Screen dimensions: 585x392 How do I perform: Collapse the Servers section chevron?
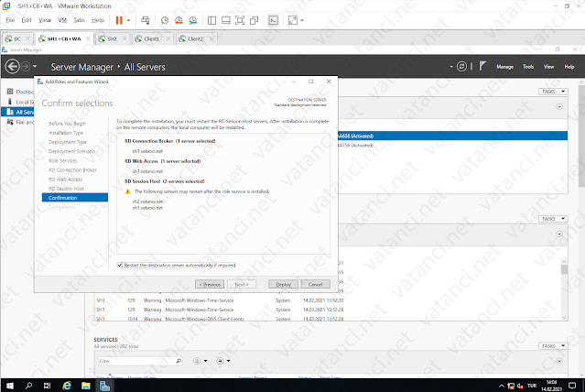(x=559, y=107)
